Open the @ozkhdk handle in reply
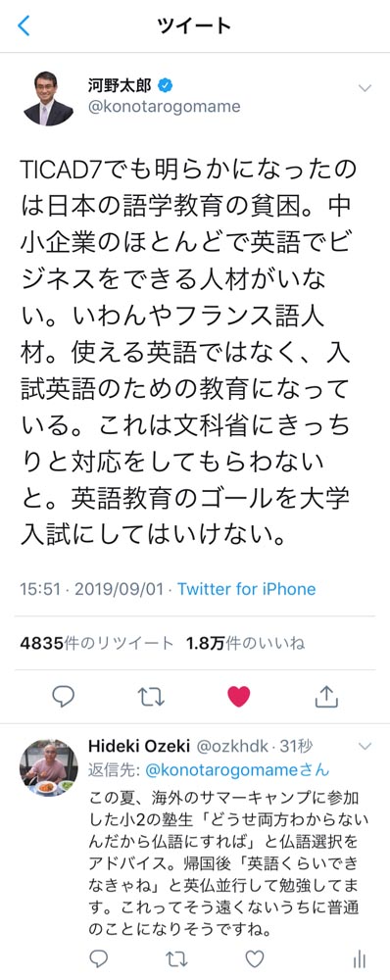 (x=232, y=746)
